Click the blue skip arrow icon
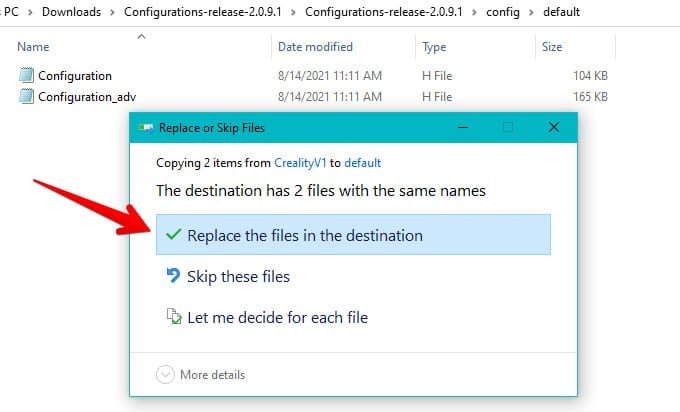680x412 pixels. point(173,275)
